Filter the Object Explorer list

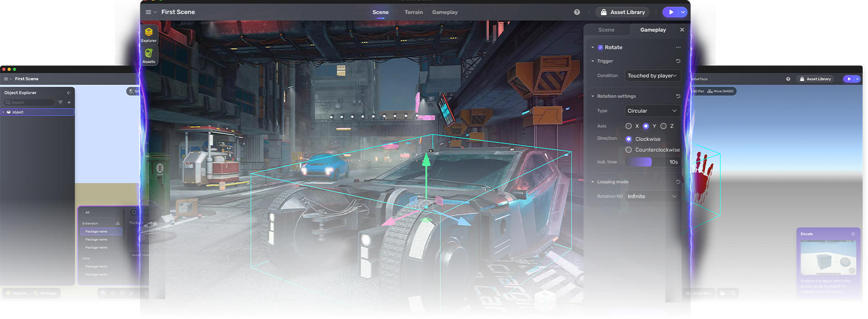tap(61, 102)
